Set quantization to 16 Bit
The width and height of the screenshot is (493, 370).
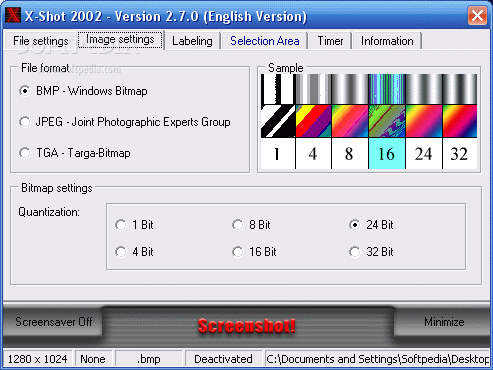(254, 252)
